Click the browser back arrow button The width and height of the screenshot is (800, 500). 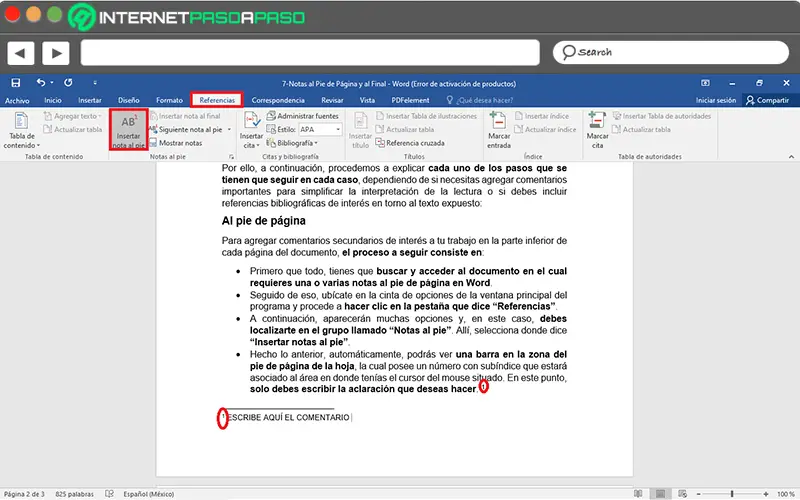[x=21, y=53]
